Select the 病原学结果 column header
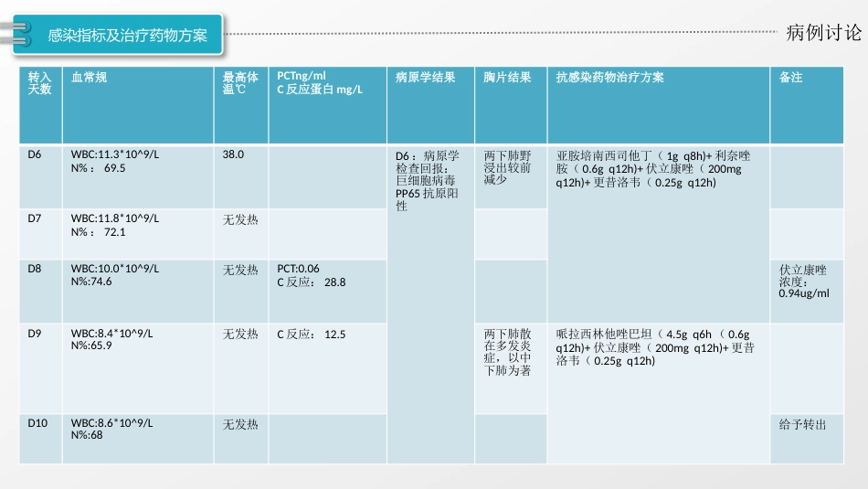Screen dimensions: 868x489 pos(430,105)
